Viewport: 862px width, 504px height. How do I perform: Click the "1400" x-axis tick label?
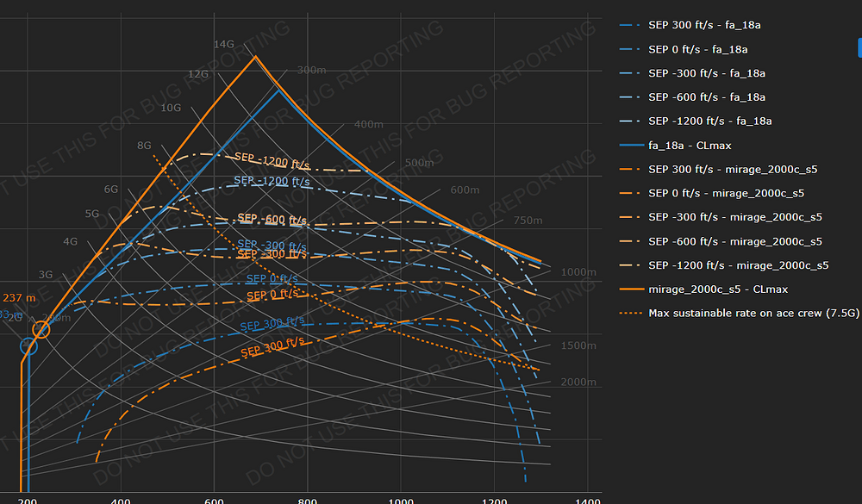(x=588, y=501)
